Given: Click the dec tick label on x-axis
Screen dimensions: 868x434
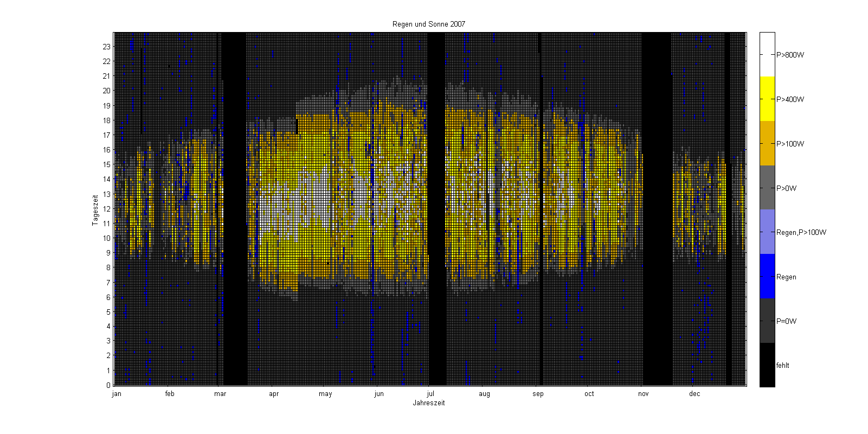Looking at the screenshot, I should click(695, 394).
